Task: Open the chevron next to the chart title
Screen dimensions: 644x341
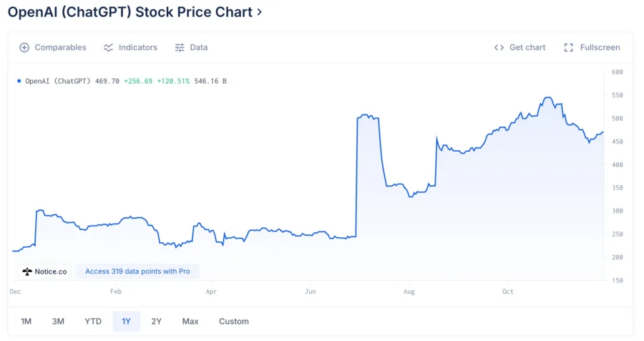Action: tap(260, 12)
